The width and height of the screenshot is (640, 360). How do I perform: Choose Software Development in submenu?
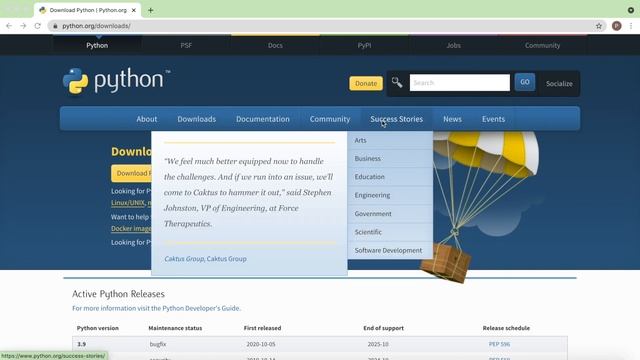(x=390, y=250)
